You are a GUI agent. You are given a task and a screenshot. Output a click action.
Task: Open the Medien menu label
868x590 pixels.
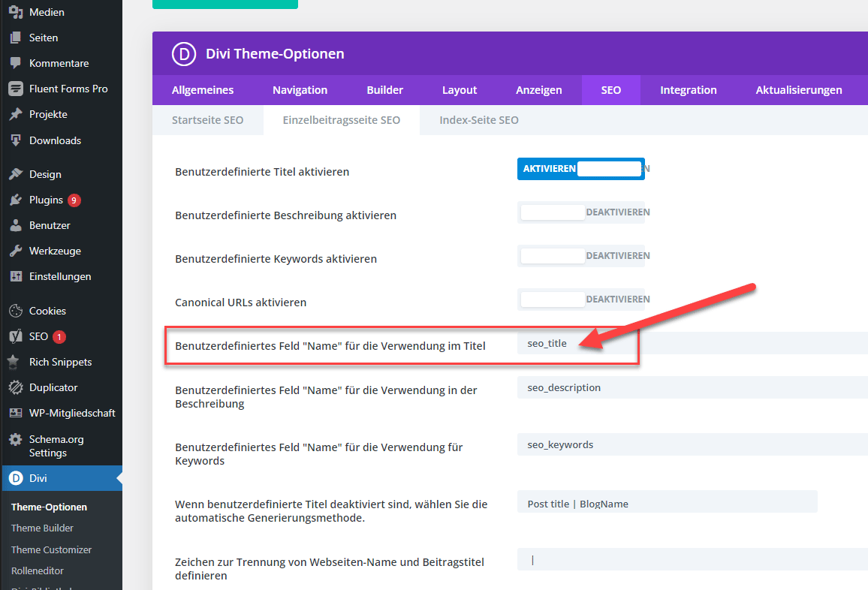click(x=47, y=12)
